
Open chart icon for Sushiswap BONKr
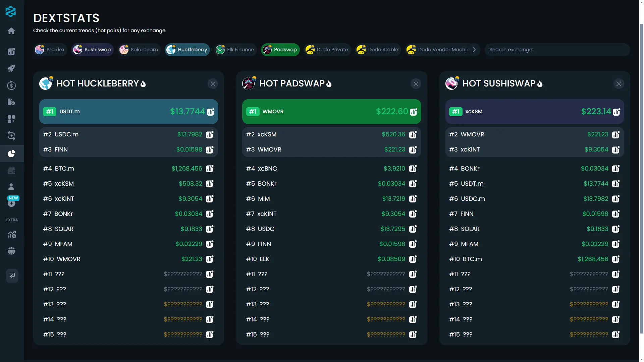[616, 169]
